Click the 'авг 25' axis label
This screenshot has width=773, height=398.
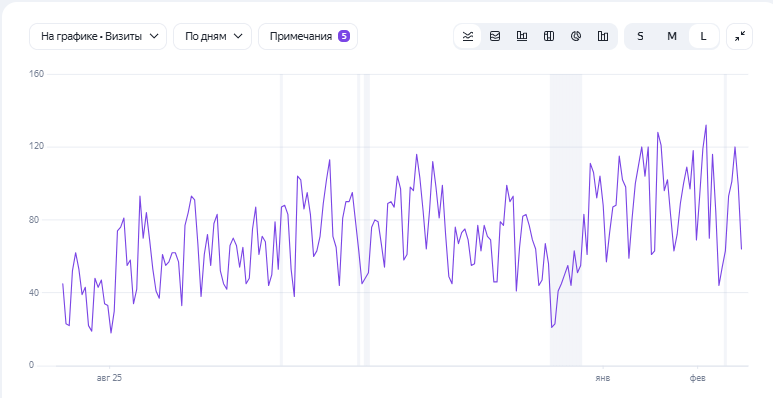tap(109, 378)
